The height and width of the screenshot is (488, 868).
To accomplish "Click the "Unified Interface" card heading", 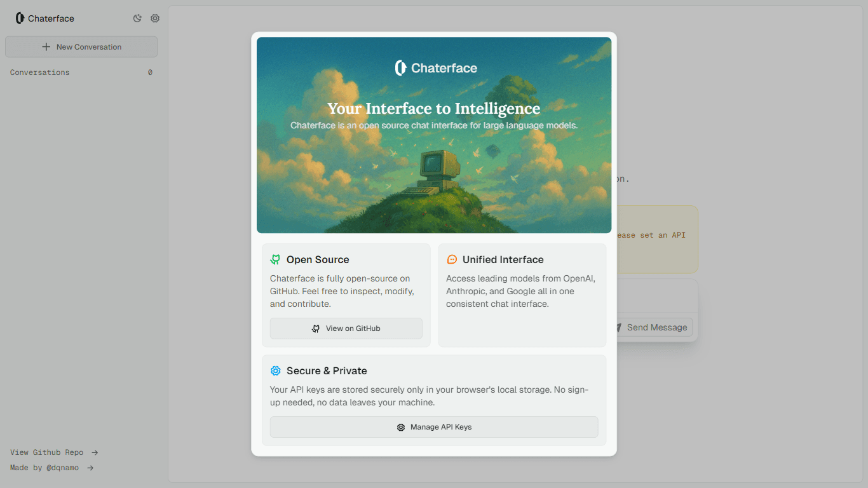I will point(503,259).
